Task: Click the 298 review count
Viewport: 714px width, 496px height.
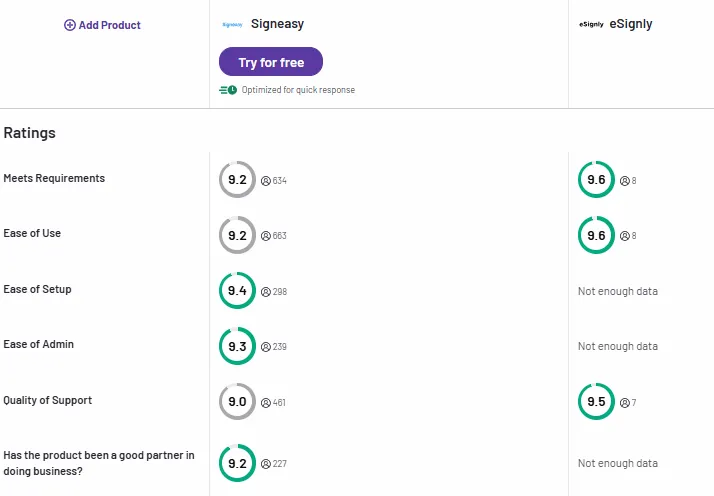Action: tap(280, 292)
